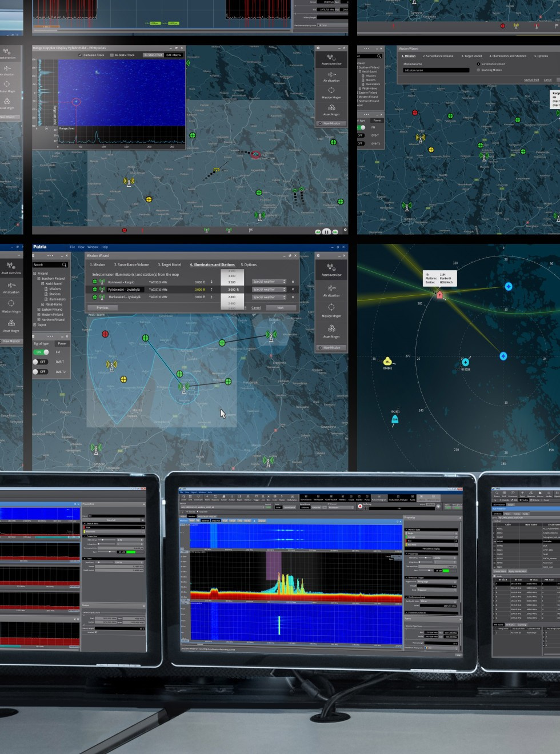
Task: Remove the Pylkönmäki – Jyväskylä illuminator row
Action: coord(293,290)
